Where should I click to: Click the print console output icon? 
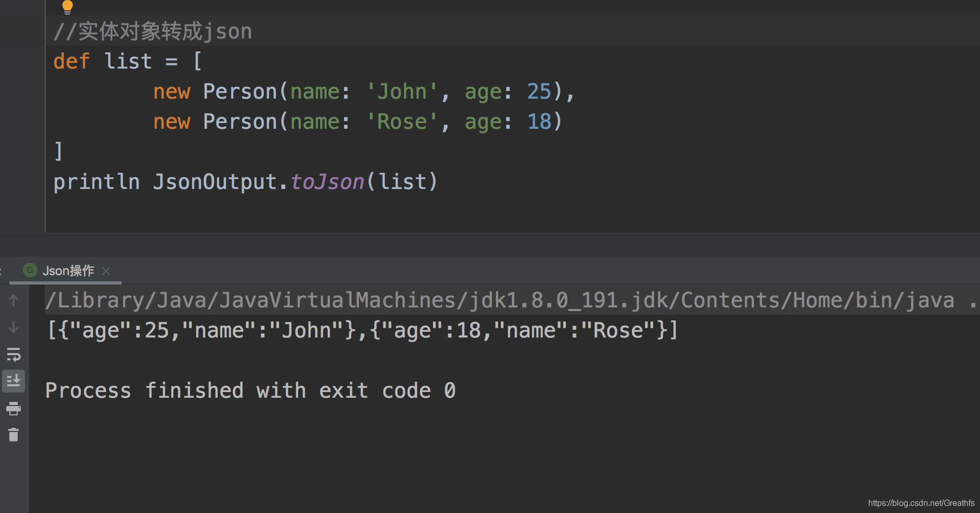(x=14, y=409)
